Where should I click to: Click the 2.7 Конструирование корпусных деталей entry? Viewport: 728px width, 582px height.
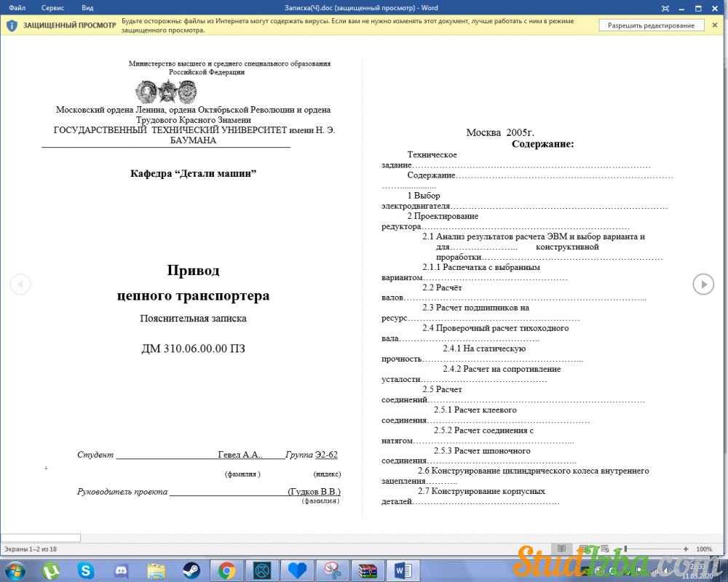[x=470, y=496]
